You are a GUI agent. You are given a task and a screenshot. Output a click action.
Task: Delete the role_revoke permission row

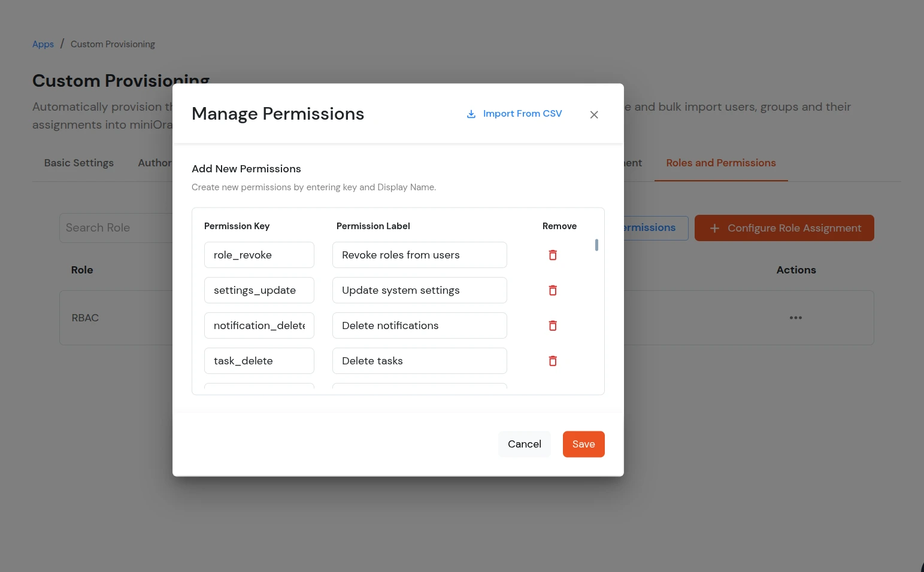point(552,255)
